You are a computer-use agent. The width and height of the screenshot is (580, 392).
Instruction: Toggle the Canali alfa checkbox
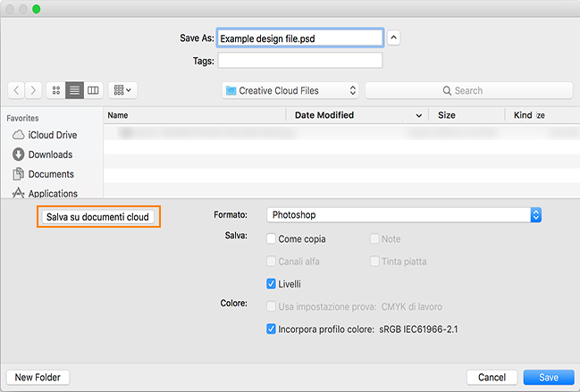coord(271,262)
